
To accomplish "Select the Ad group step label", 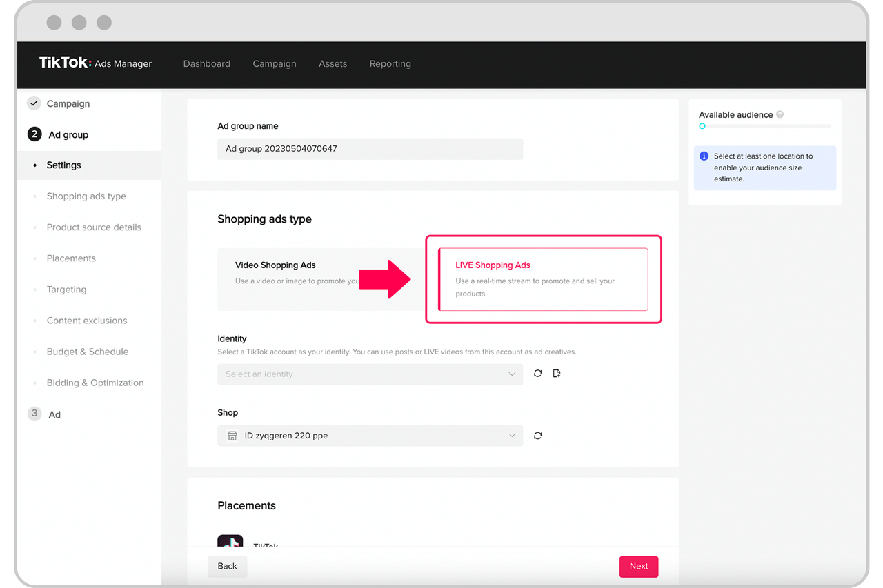I will [68, 134].
